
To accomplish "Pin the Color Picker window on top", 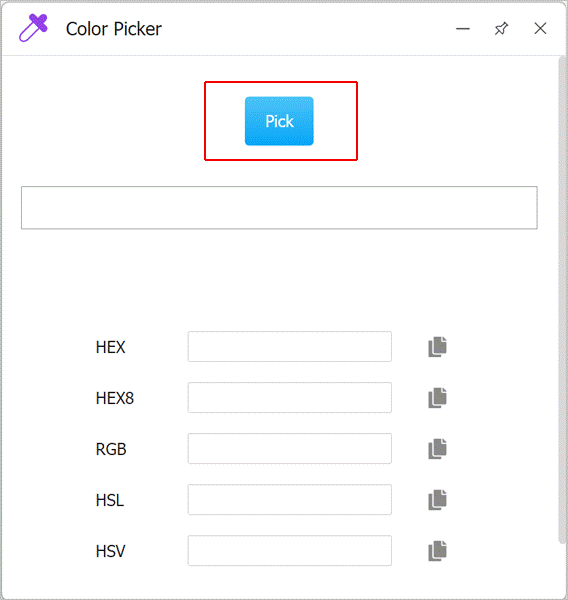I will pyautogui.click(x=501, y=29).
